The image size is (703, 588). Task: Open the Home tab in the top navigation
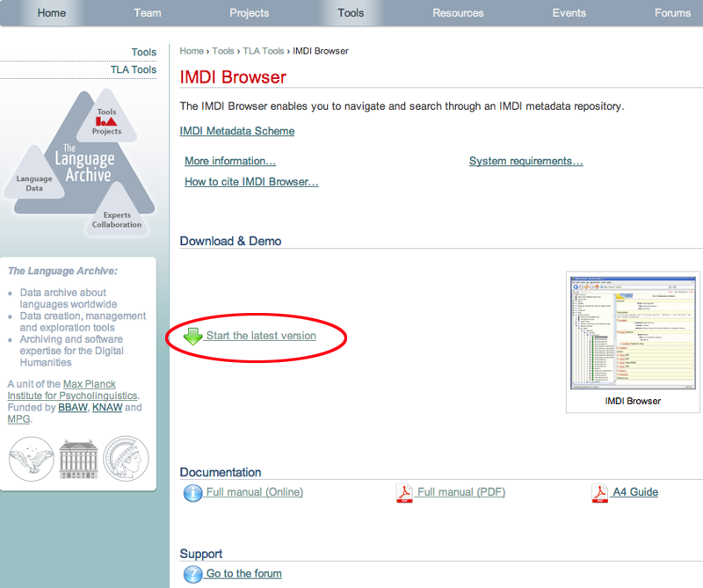pyautogui.click(x=52, y=13)
